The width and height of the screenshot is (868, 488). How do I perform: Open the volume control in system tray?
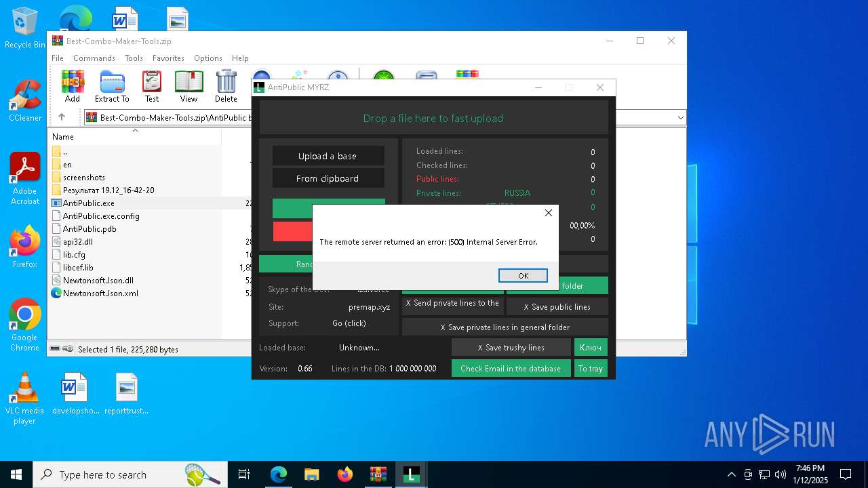pyautogui.click(x=781, y=474)
